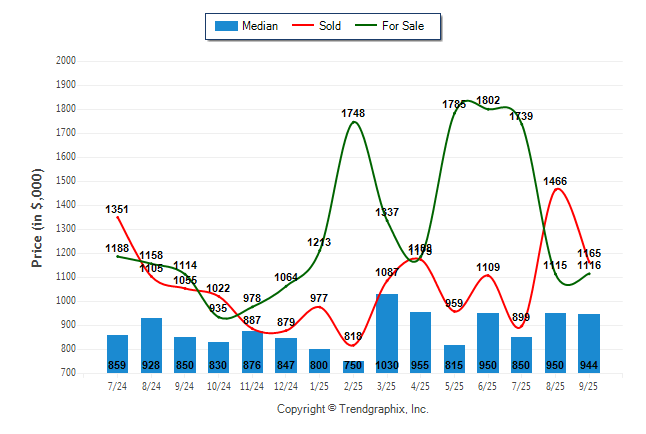The image size is (646, 434).
Task: Click the green For Sale legend line
Action: [363, 26]
